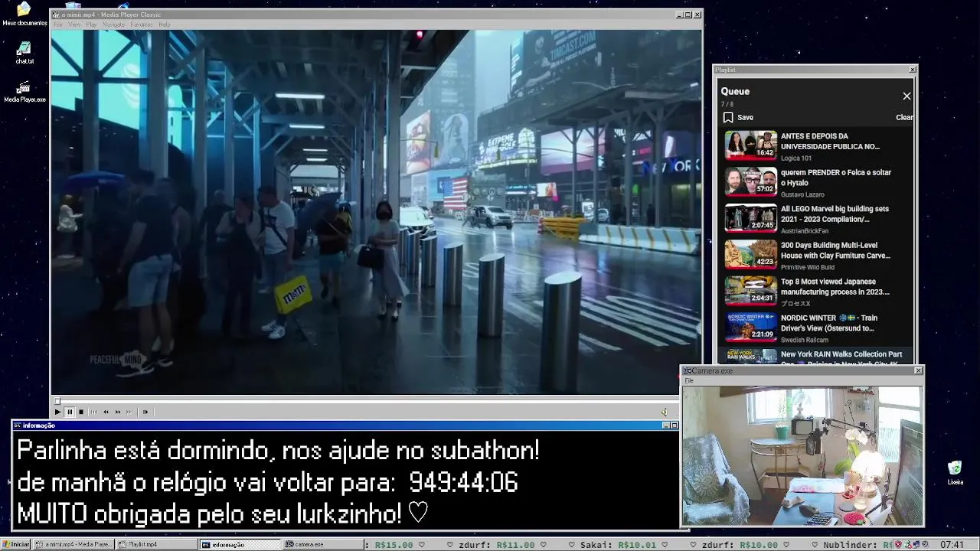Click the Media Player Classic title bar icon

(56, 15)
